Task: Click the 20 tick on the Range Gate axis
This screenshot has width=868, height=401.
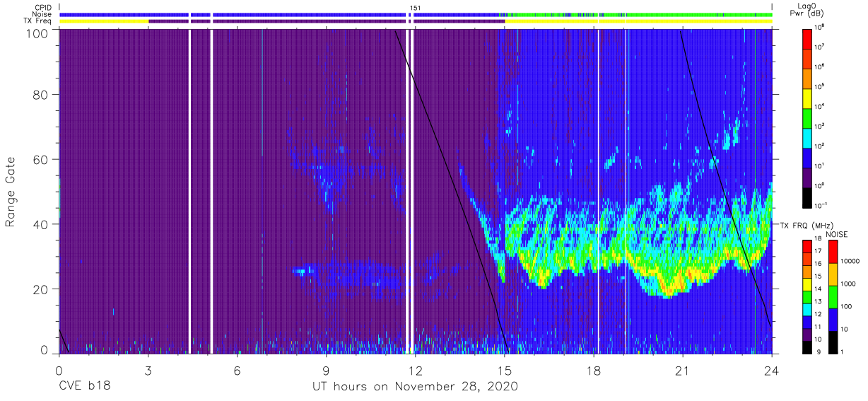Action: pos(41,289)
